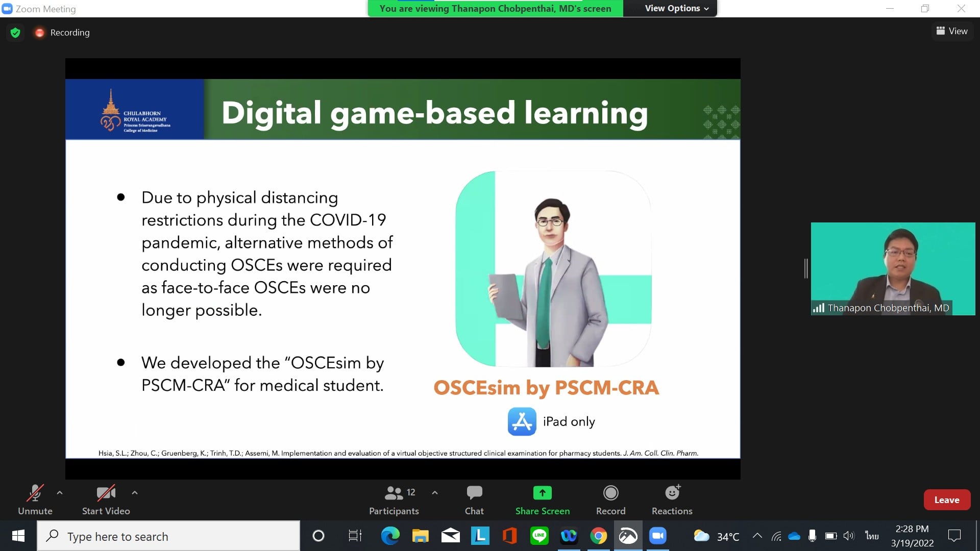Open the Participants panel
This screenshot has height=551, width=980.
coord(394,500)
